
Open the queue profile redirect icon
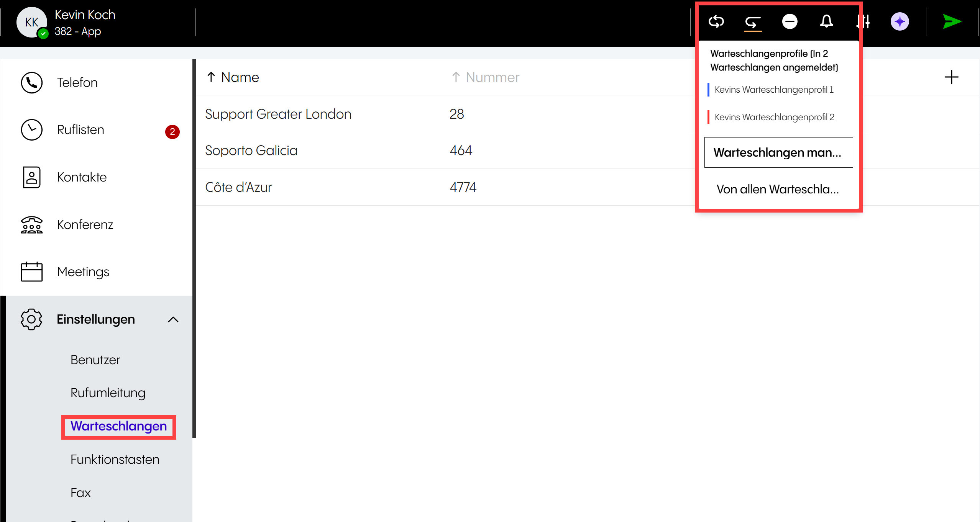(753, 22)
